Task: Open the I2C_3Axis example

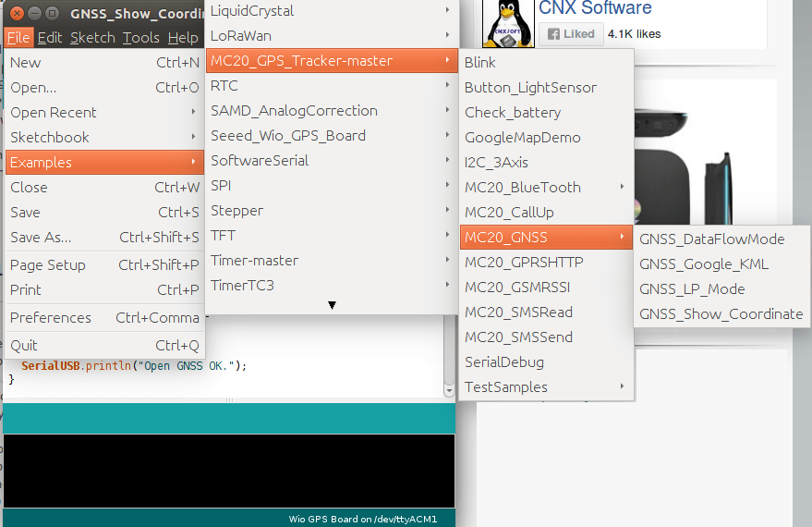Action: click(x=546, y=162)
